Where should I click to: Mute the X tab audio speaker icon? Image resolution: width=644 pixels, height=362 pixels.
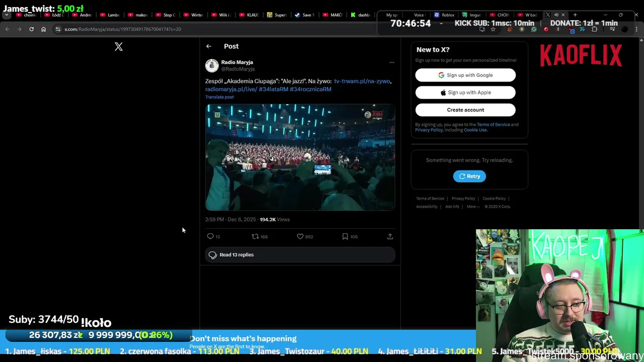[x=556, y=15]
